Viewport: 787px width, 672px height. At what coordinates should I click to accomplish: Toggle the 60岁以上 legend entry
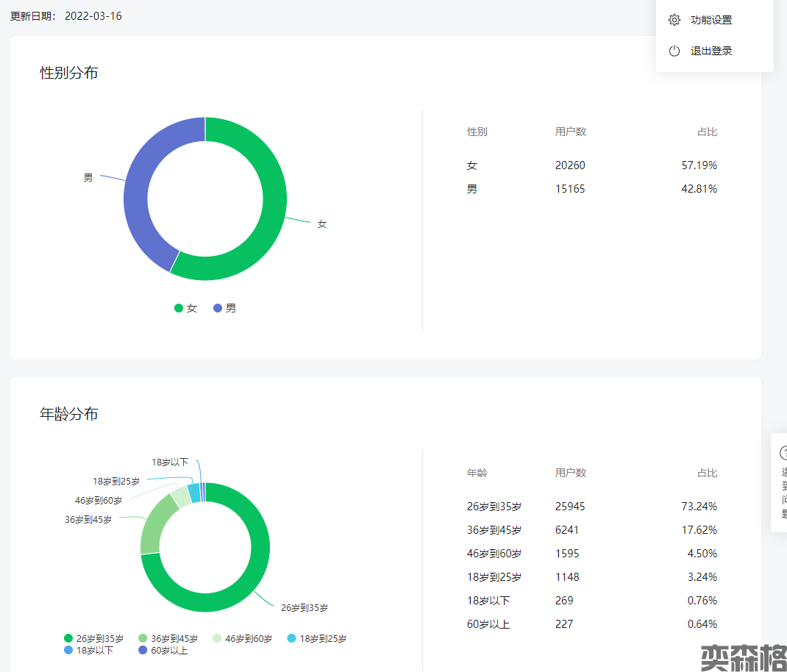163,650
